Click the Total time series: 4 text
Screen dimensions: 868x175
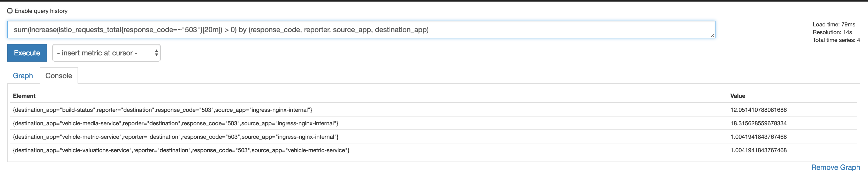pos(836,40)
